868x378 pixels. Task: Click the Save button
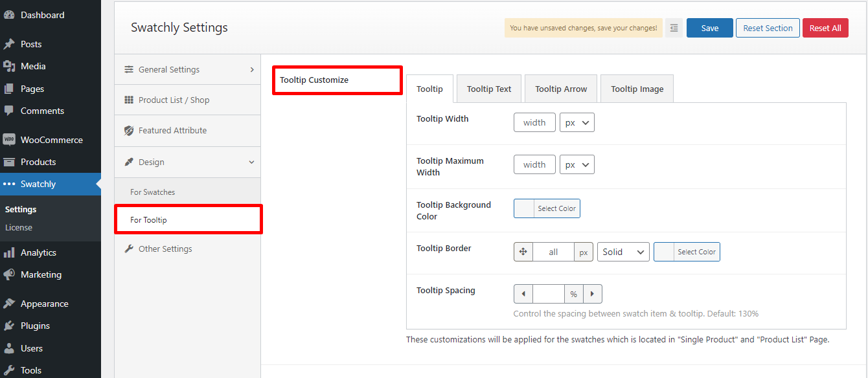coord(709,28)
